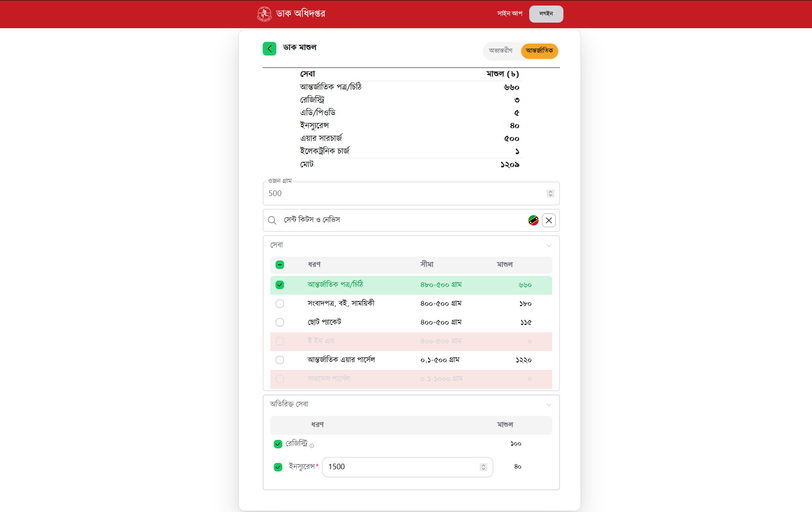This screenshot has width=812, height=512.
Task: Collapse the অতিরিক্ত সেবা section chevron
Action: point(549,405)
